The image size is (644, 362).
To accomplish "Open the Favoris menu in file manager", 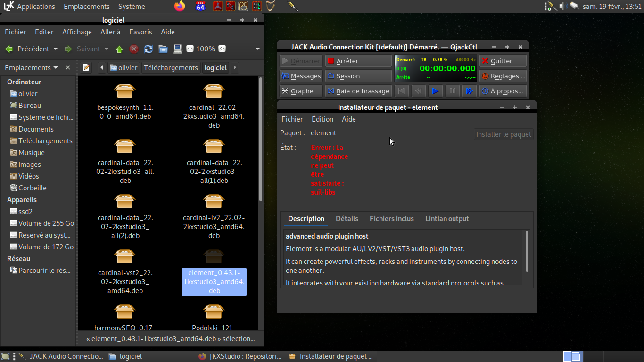I will [140, 32].
